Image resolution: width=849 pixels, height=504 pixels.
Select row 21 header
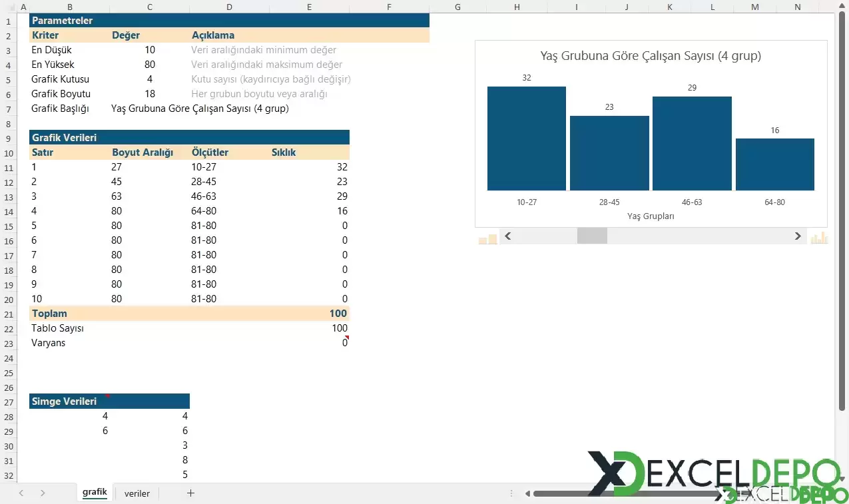point(9,314)
